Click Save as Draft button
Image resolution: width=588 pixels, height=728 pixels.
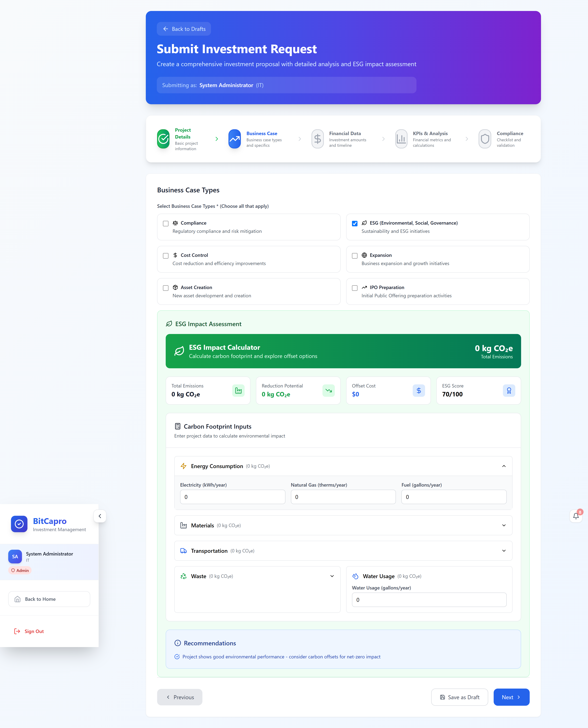click(x=459, y=697)
